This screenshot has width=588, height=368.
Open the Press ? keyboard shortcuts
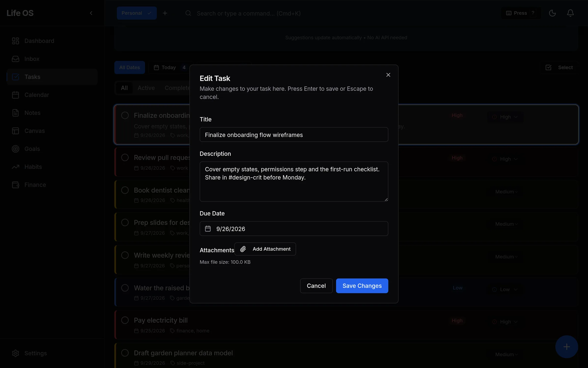click(x=521, y=13)
